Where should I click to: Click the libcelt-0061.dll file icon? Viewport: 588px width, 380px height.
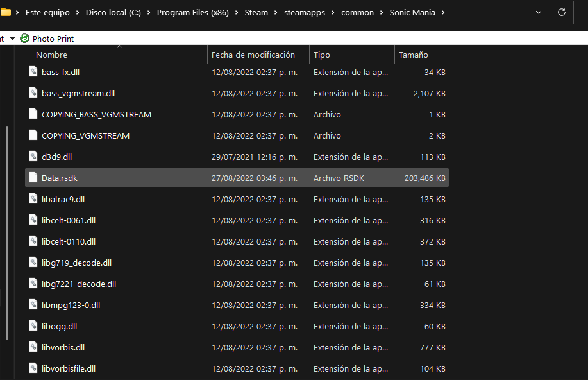33,220
